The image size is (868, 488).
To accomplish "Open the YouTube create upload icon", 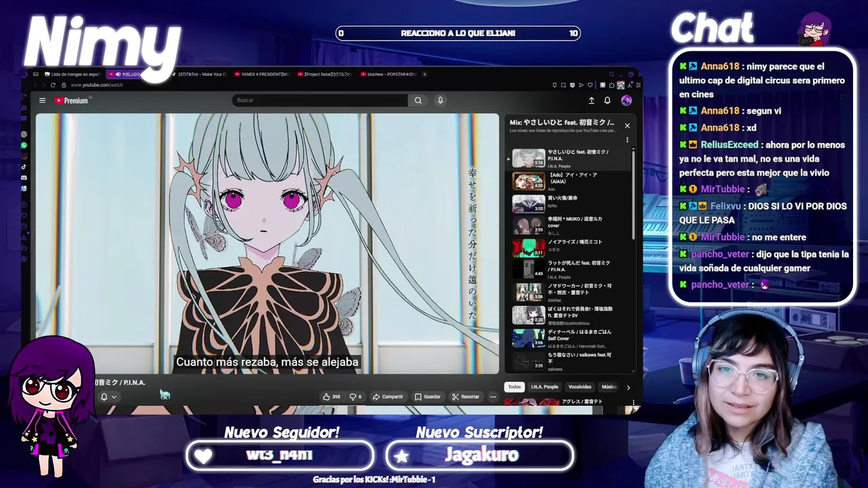I will [591, 100].
